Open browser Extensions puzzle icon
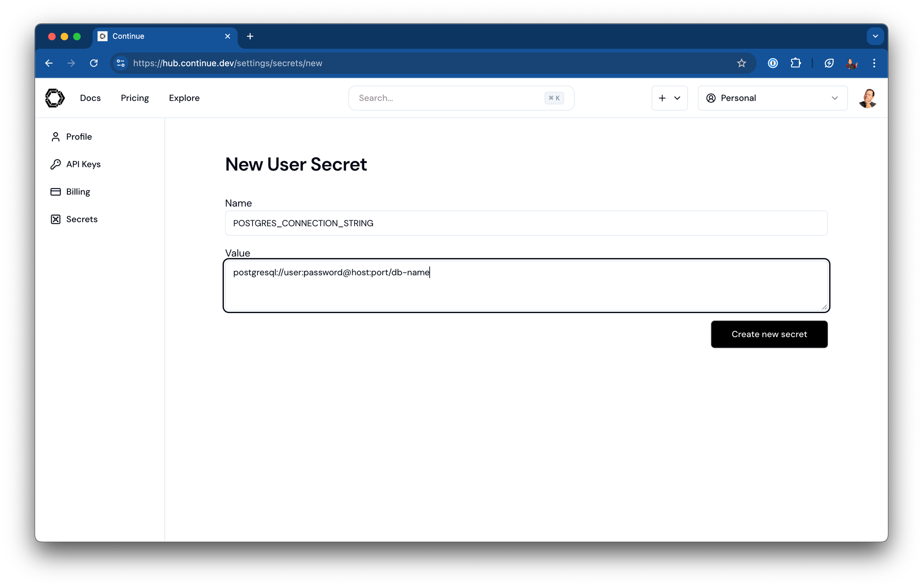This screenshot has width=923, height=588. pyautogui.click(x=796, y=63)
